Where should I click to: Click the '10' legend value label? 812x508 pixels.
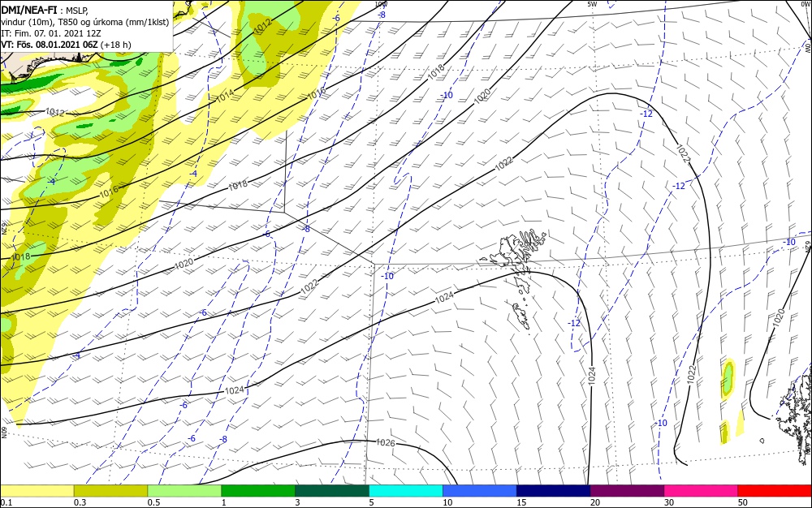pyautogui.click(x=447, y=502)
